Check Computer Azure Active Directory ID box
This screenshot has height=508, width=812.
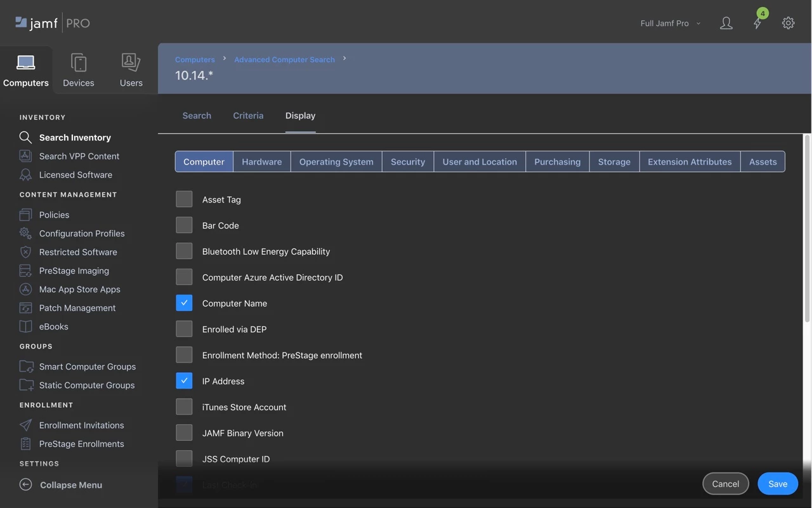click(x=184, y=277)
